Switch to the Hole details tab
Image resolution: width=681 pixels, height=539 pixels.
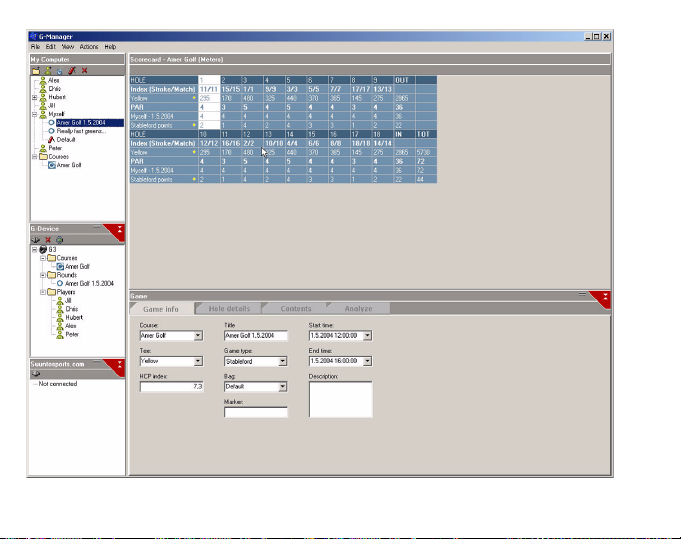coord(229,308)
